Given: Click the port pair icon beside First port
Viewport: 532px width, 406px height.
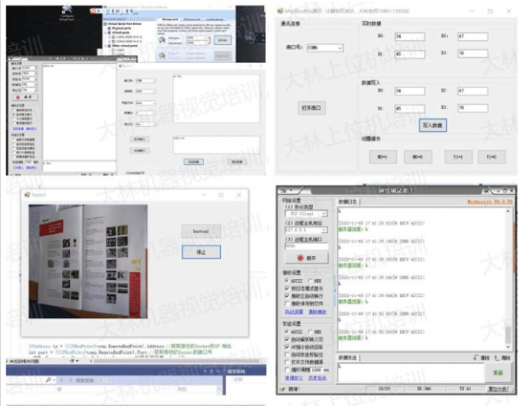Looking at the screenshot, I should point(162,40).
